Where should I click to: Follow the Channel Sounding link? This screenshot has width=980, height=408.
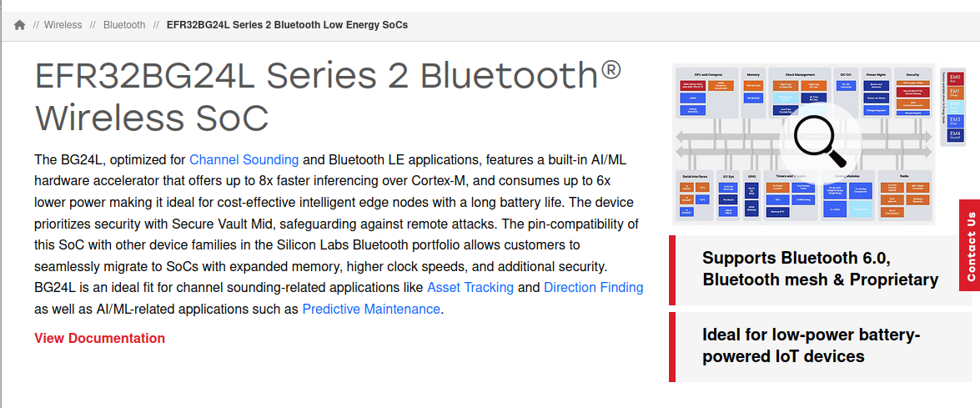click(x=244, y=159)
